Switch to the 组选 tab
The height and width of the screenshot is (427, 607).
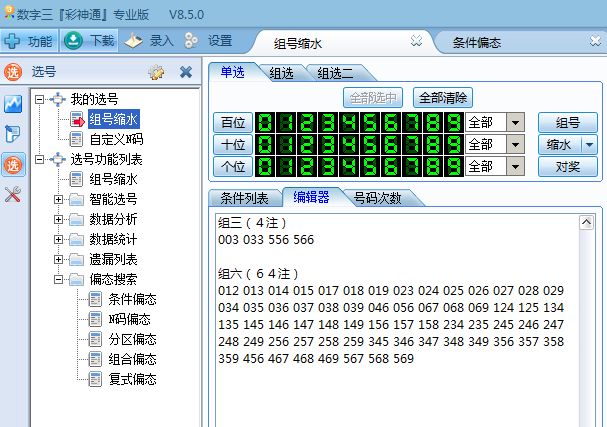[x=283, y=73]
